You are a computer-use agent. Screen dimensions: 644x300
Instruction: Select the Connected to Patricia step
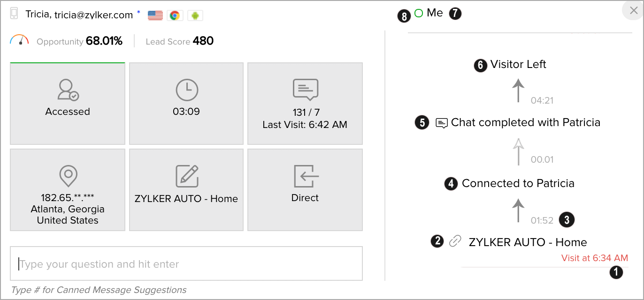click(x=518, y=183)
